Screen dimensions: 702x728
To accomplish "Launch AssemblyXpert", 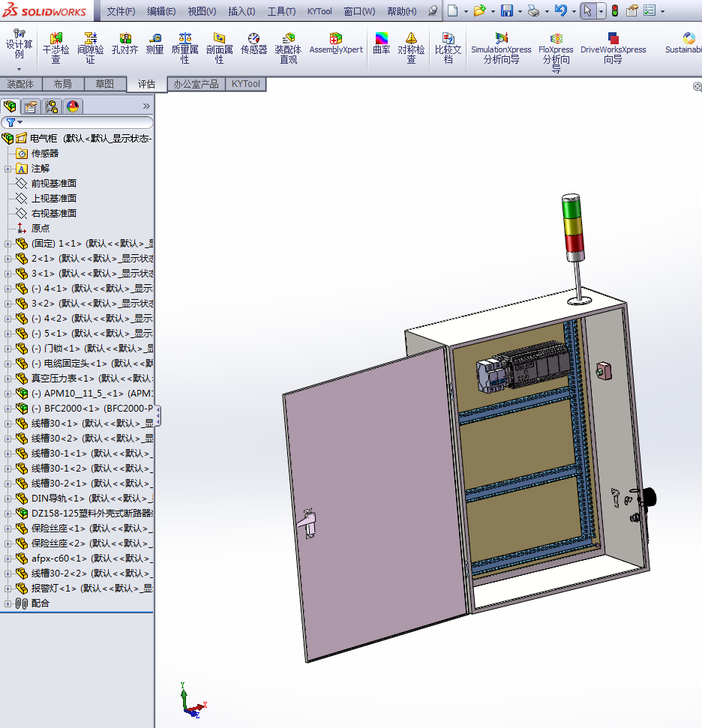I will [x=336, y=43].
